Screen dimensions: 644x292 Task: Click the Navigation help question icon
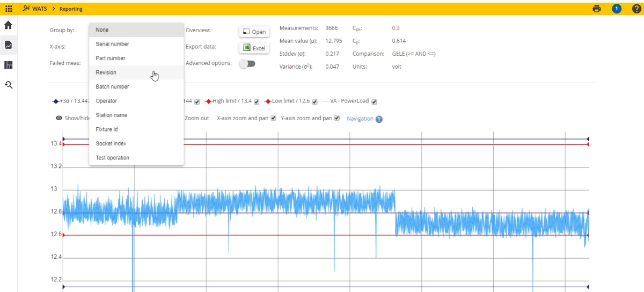point(379,119)
